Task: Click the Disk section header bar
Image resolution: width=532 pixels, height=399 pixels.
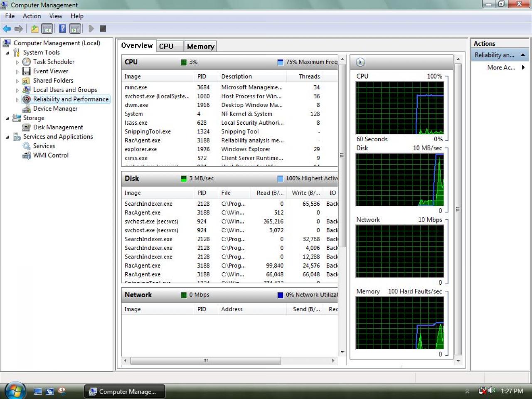Action: tap(229, 178)
